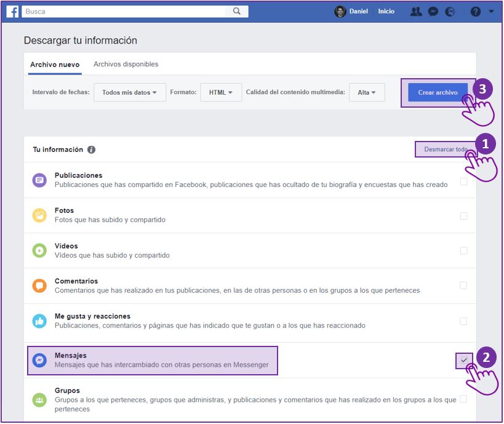Click Desmarcar todo button
Screen dimensions: 504x424
pyautogui.click(x=446, y=149)
